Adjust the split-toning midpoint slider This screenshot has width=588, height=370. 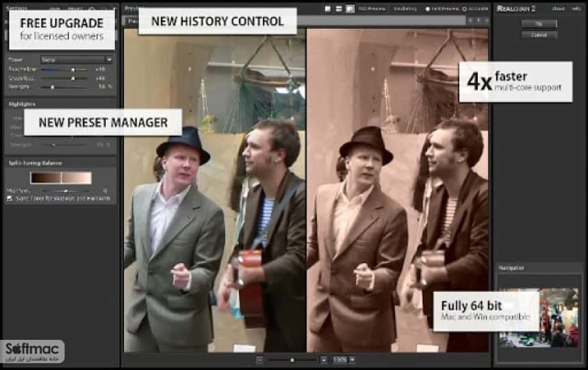pyautogui.click(x=66, y=190)
